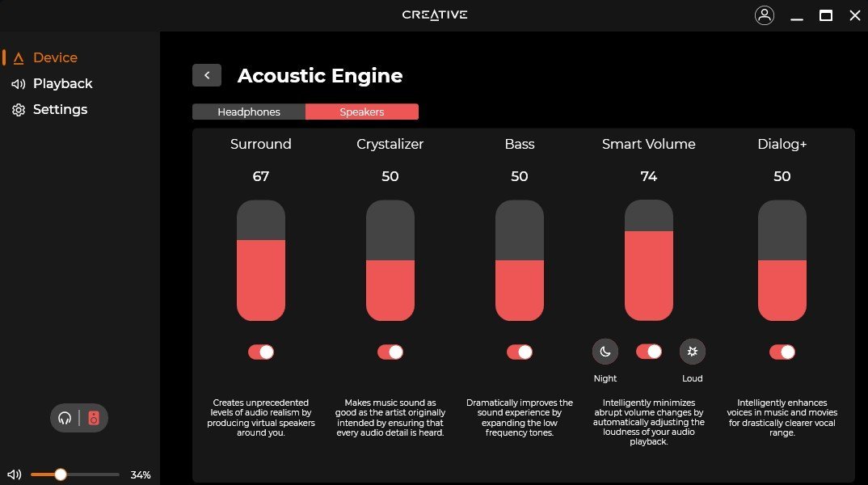Turn off the Bass enhancement
The height and width of the screenshot is (485, 868).
(x=520, y=352)
